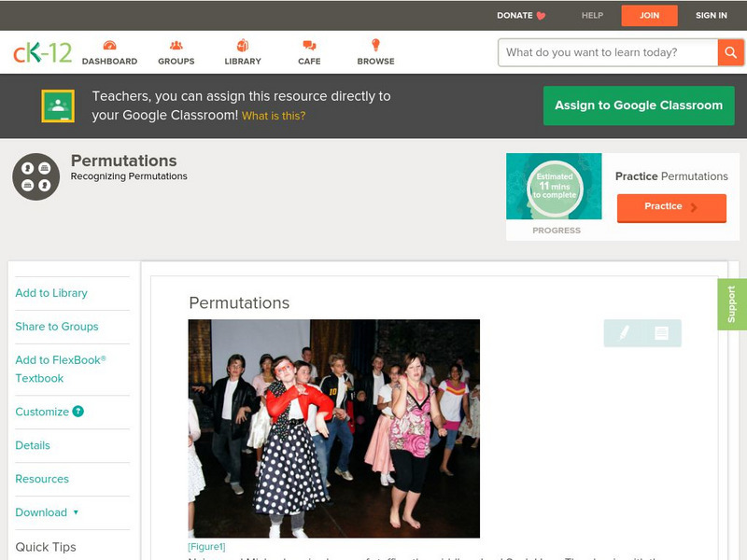Click the estimated time progress circle
This screenshot has height=560, width=747.
click(x=555, y=187)
